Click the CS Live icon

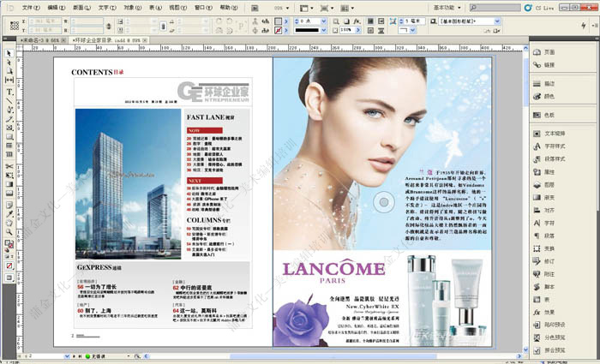[x=528, y=8]
